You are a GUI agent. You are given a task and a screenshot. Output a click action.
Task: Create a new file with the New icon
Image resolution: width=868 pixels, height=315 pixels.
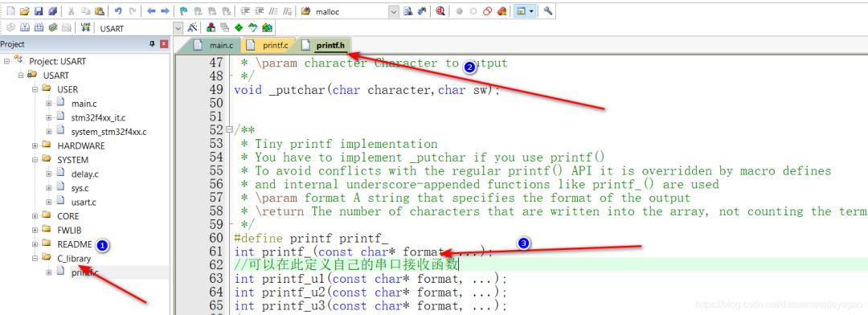[x=10, y=11]
